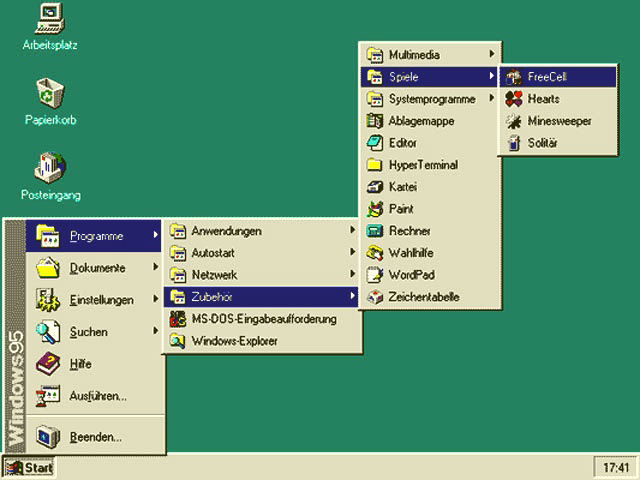Select the Spiele menu entry
Image resolution: width=640 pixels, height=480 pixels.
(x=429, y=77)
